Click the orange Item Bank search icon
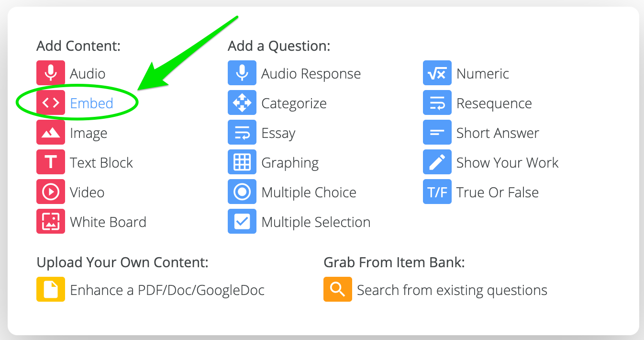Screen dimensions: 644x340 (338, 290)
